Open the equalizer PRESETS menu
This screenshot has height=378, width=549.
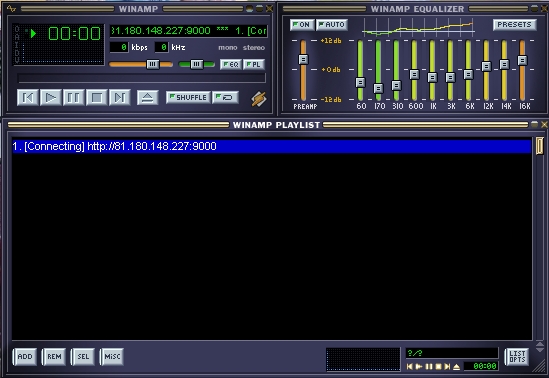pos(514,25)
